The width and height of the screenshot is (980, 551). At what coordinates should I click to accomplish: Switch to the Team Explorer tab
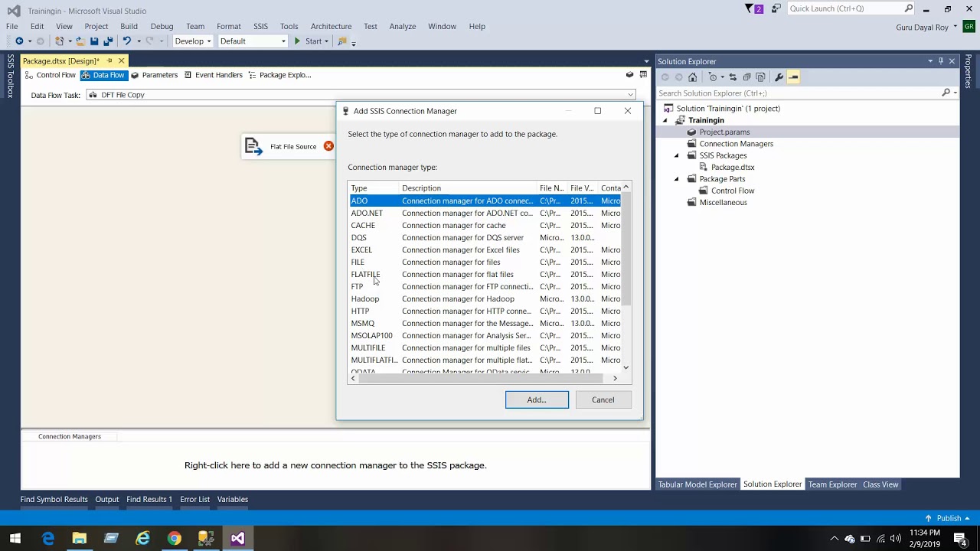coord(832,484)
